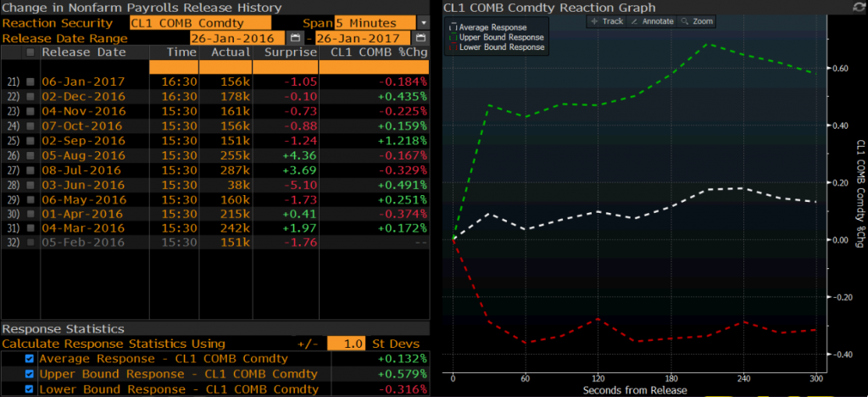Click Lower Bound Response legend entry
Viewport: 868px width, 397px height.
495,47
